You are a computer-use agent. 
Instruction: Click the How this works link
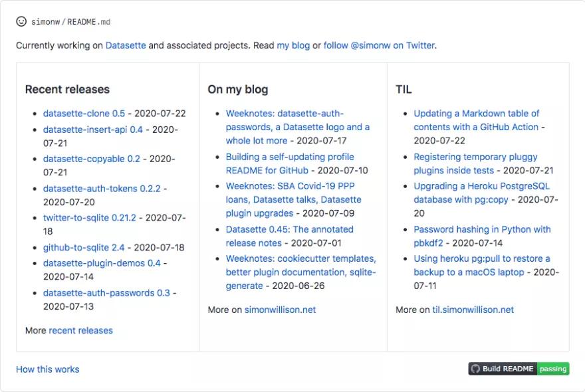pyautogui.click(x=47, y=369)
